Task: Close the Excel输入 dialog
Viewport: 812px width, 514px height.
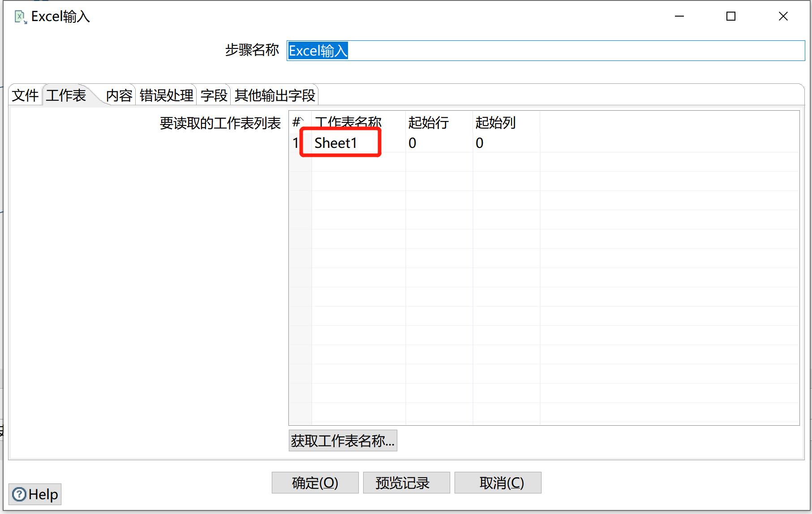Action: [x=783, y=17]
